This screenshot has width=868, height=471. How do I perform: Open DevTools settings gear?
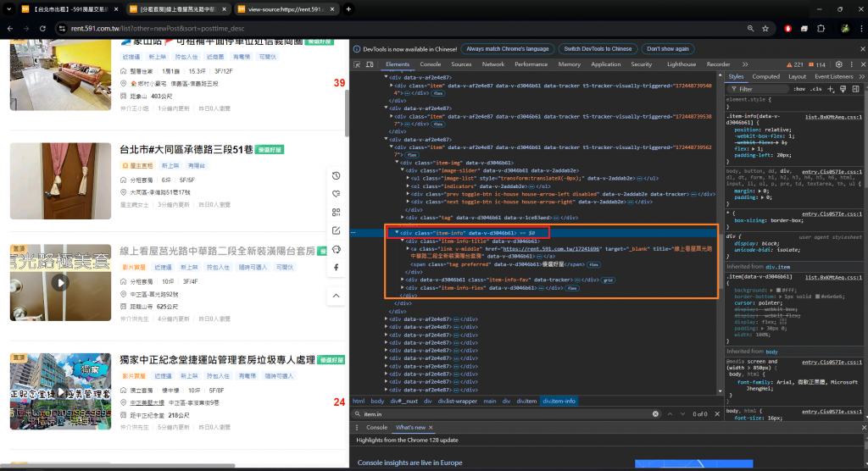point(838,64)
